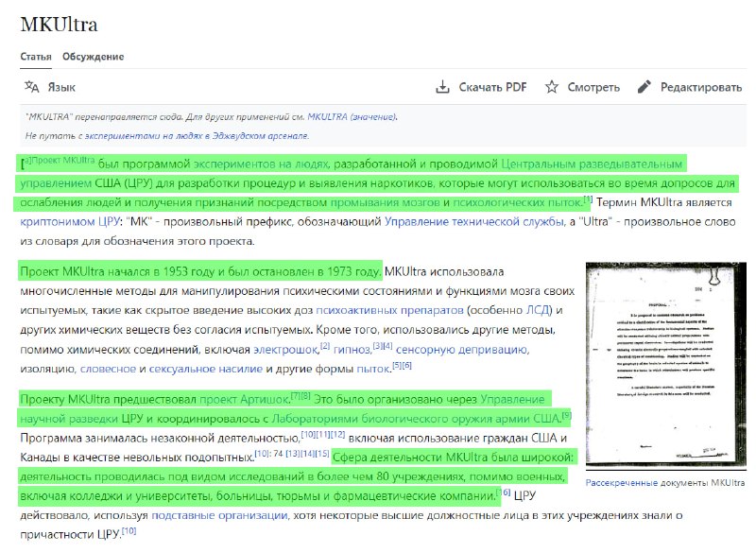Open link экспериментов на людях
This screenshot has width=756, height=553.
pos(261,164)
